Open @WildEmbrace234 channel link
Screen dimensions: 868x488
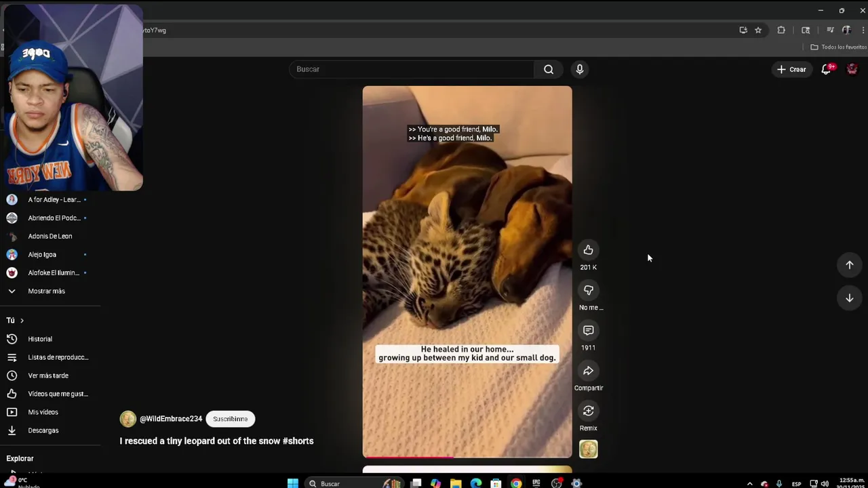(171, 419)
